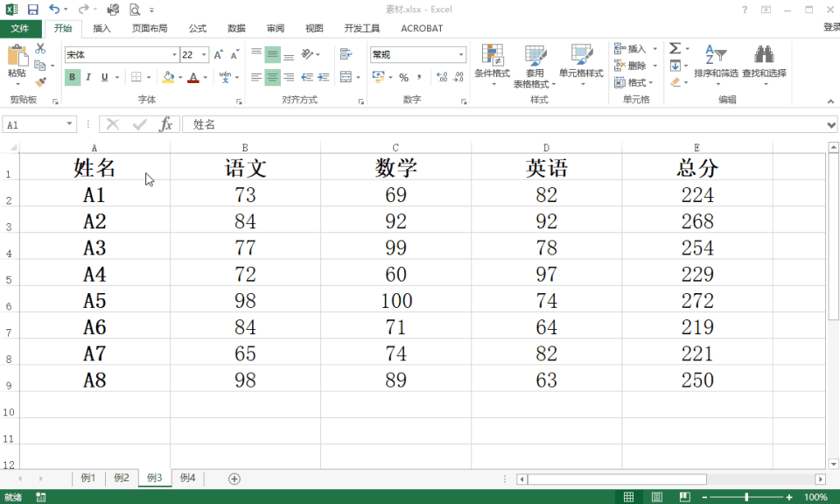Click the Undo arrow icon
The width and height of the screenshot is (840, 504).
click(54, 9)
